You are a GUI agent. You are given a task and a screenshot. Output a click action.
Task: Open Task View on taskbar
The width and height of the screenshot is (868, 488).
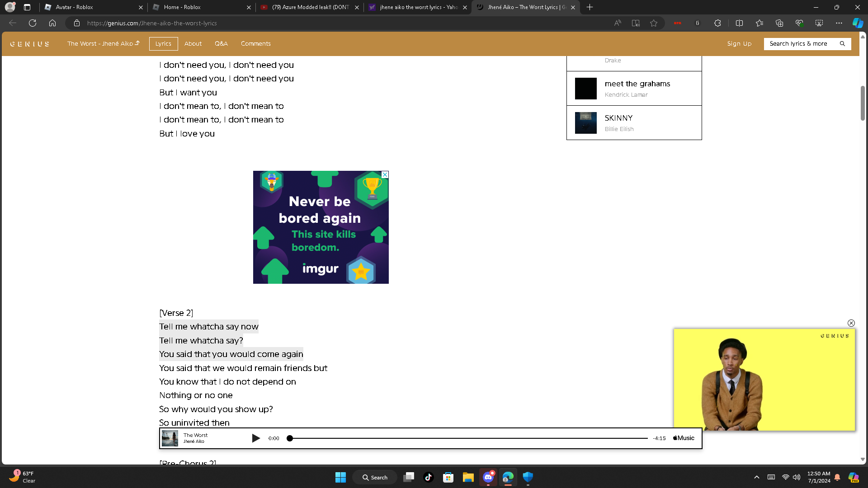pos(409,477)
